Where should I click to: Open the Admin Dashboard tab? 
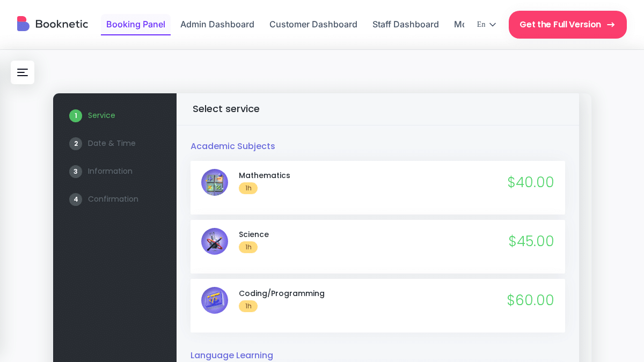click(x=217, y=24)
